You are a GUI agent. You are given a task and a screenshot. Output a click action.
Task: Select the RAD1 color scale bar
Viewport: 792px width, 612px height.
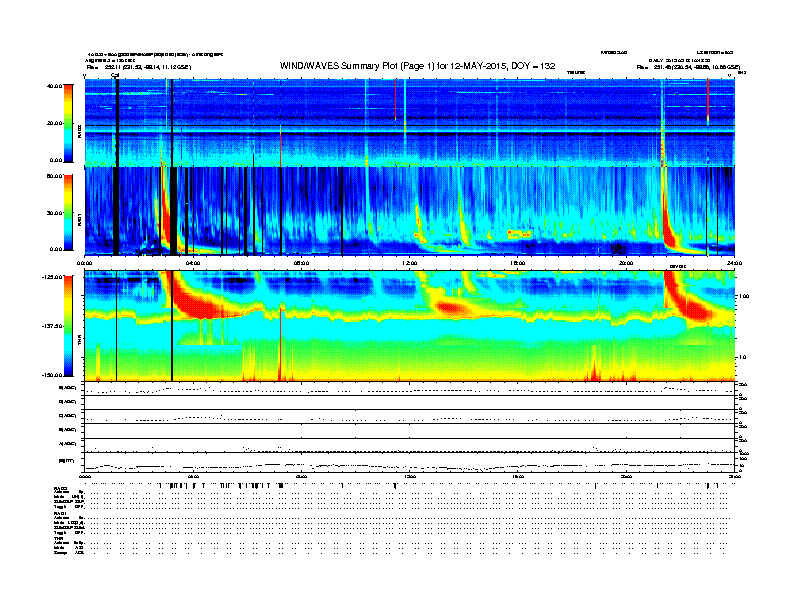pos(68,212)
